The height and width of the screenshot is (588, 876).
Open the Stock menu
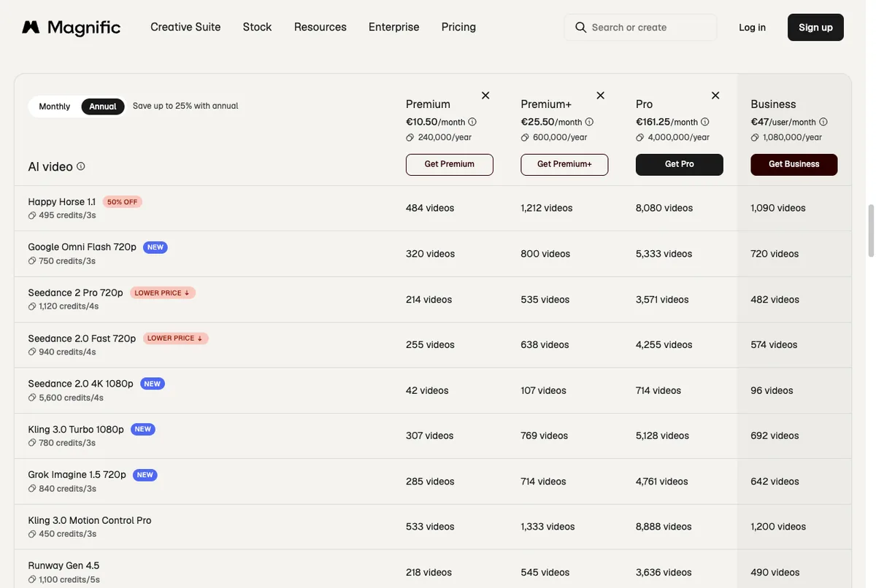257,27
